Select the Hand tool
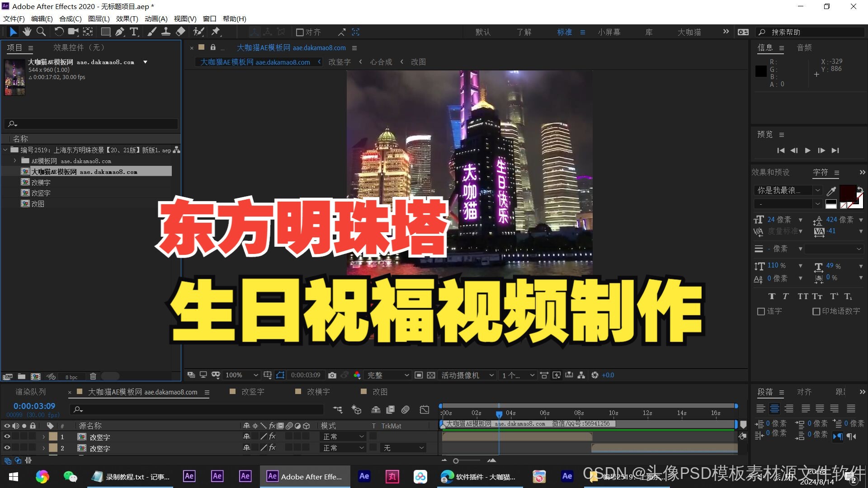 click(x=27, y=32)
